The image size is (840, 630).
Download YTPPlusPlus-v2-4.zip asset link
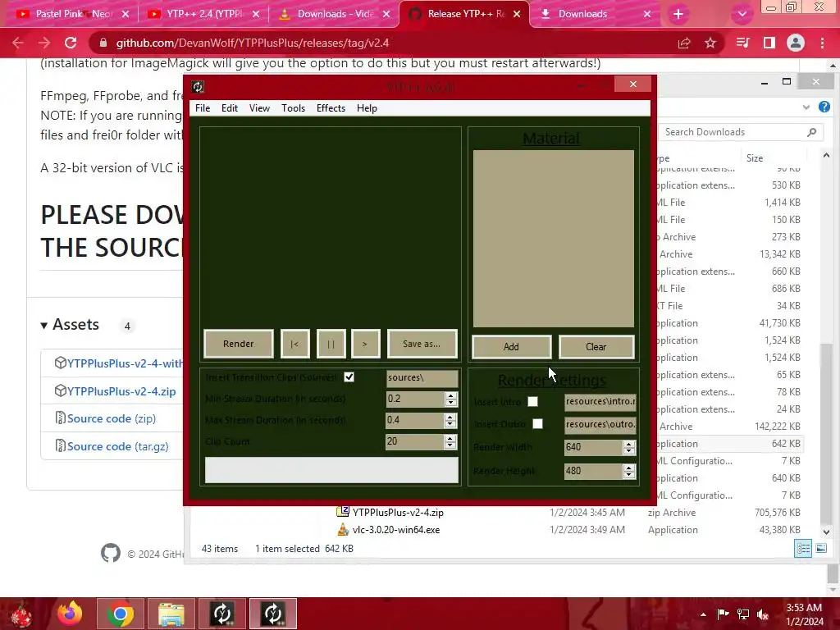[x=121, y=391]
